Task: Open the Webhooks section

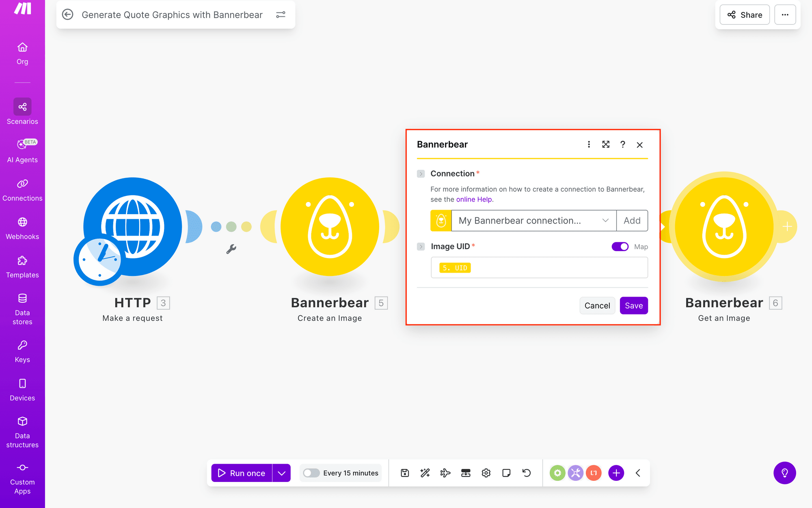Action: [x=22, y=223]
